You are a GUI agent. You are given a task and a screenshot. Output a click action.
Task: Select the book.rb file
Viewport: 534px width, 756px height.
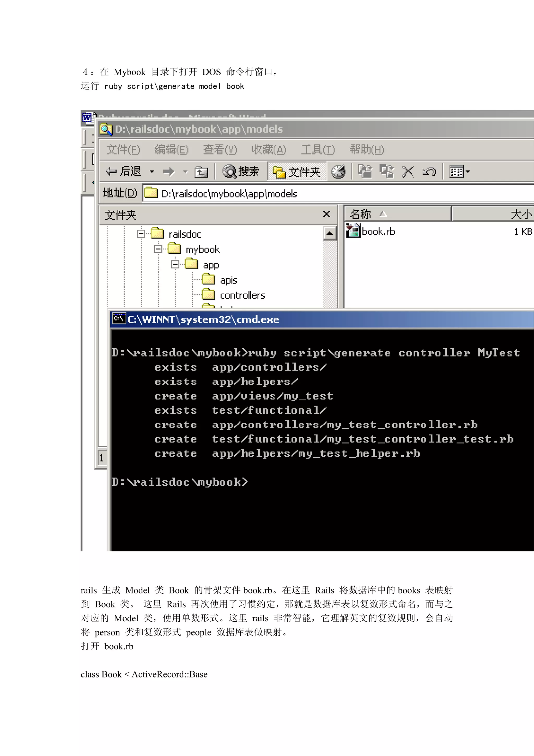click(378, 231)
